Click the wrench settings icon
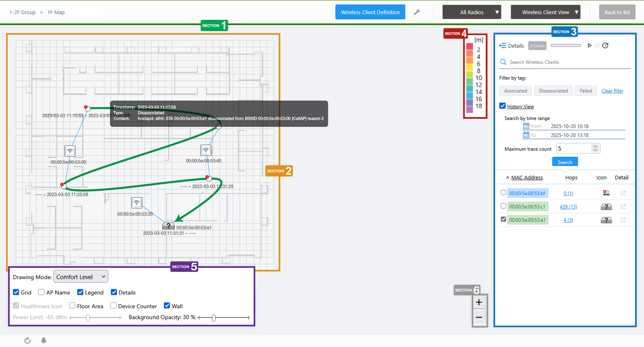 point(417,12)
